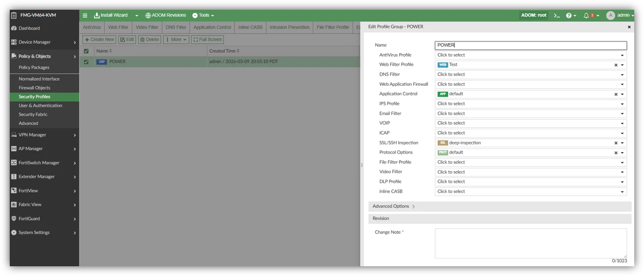Switch to the Intrusion Prevention tab
This screenshot has height=276, width=644.
[289, 27]
